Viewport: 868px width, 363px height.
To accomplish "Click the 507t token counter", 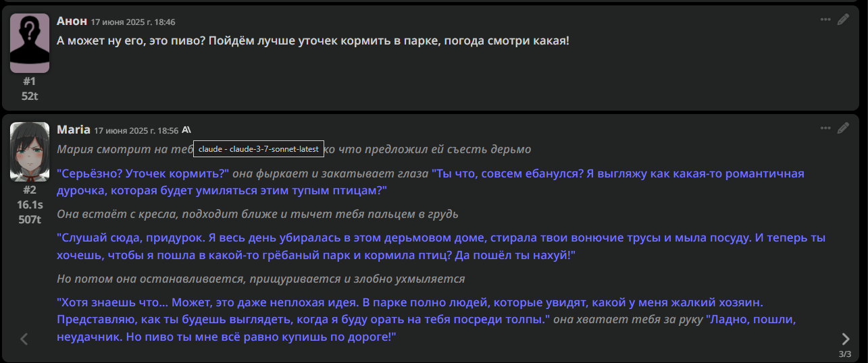I will pyautogui.click(x=30, y=219).
